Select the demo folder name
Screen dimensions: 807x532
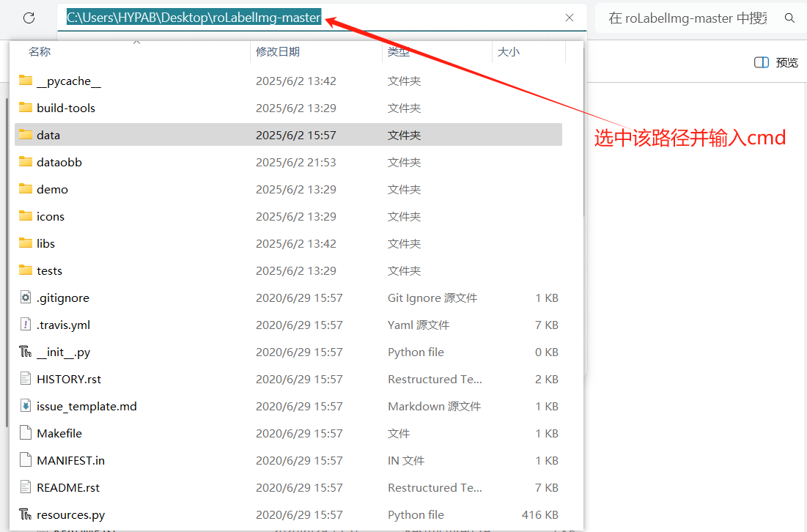point(53,189)
